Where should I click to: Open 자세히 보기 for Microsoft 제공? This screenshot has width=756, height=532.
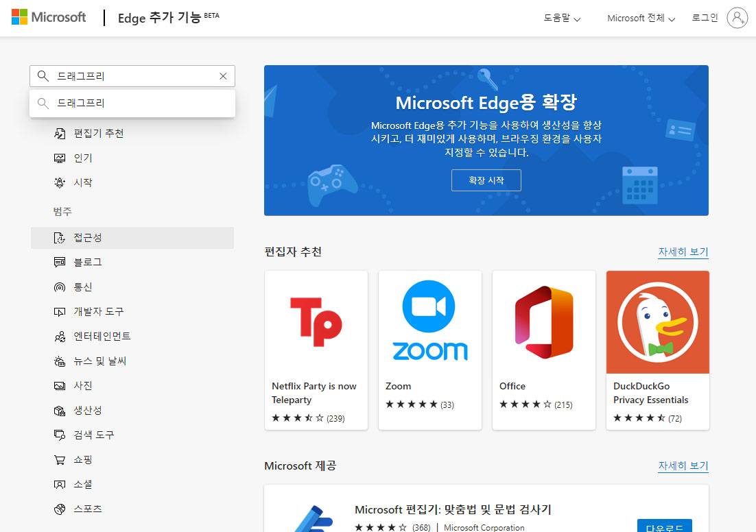tap(683, 466)
